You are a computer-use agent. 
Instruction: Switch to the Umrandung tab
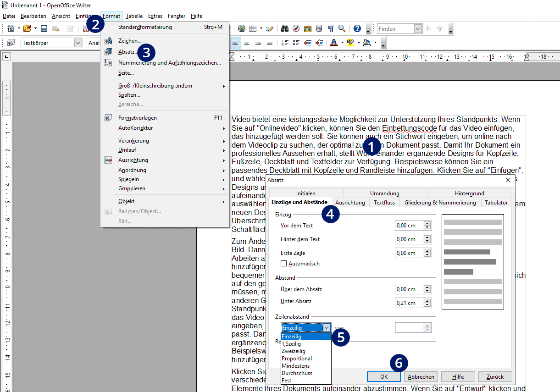(x=385, y=193)
